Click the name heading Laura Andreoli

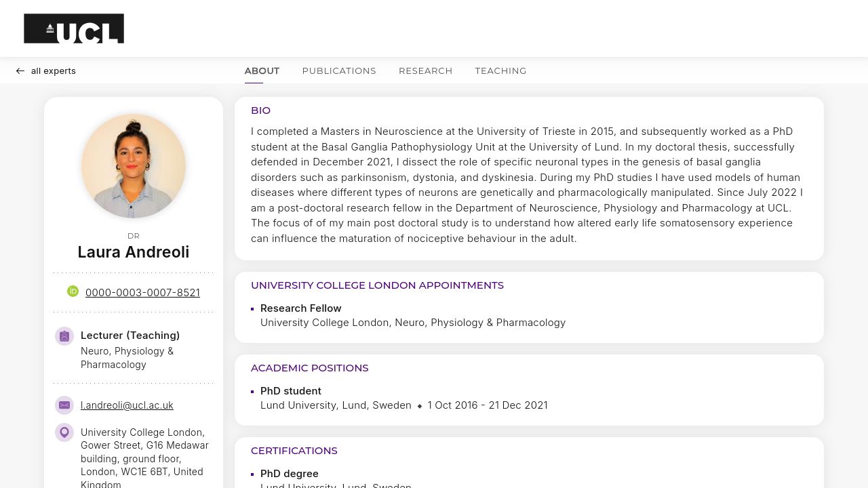(x=134, y=252)
